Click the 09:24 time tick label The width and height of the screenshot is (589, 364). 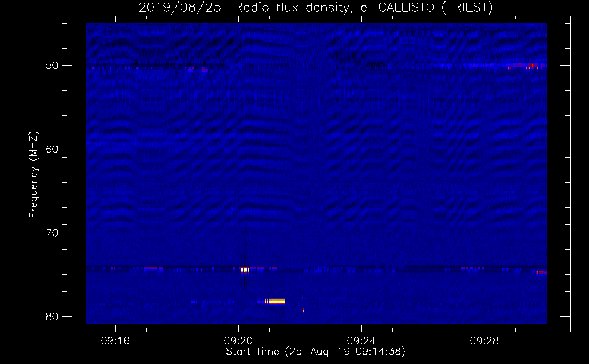tap(361, 341)
